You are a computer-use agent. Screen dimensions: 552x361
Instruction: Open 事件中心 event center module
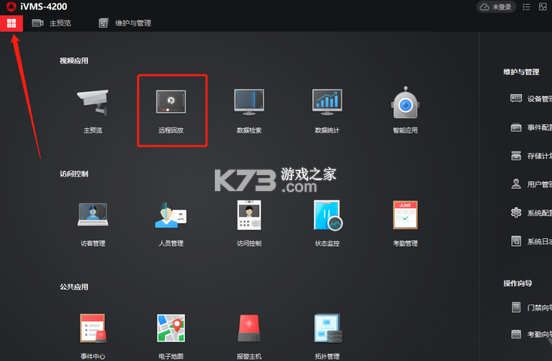click(93, 337)
